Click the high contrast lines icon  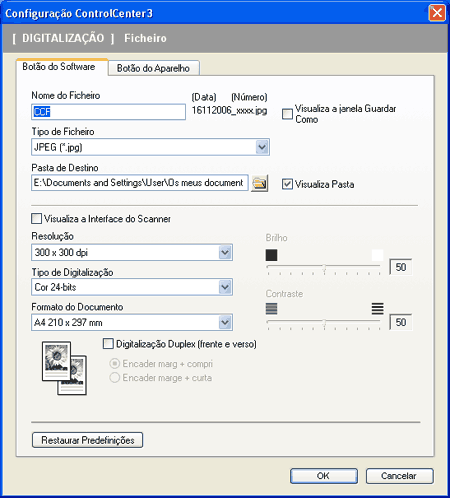(377, 309)
